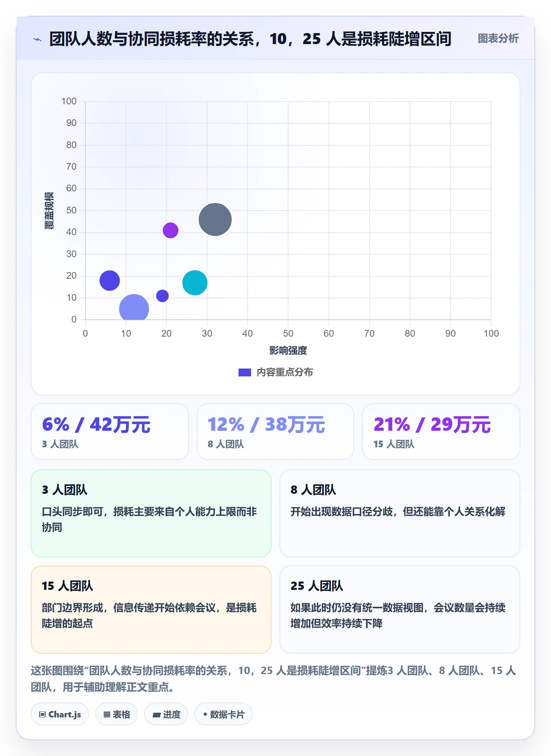Click the text 开始出现数据口径分歧
Viewport: 551px width, 756px height.
point(342,511)
